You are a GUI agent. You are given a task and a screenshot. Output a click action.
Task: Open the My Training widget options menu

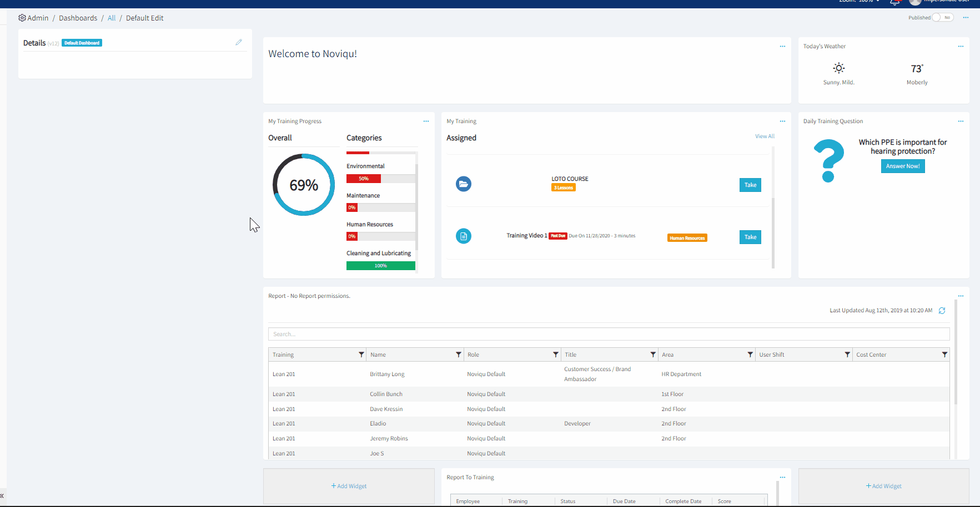[x=782, y=121]
